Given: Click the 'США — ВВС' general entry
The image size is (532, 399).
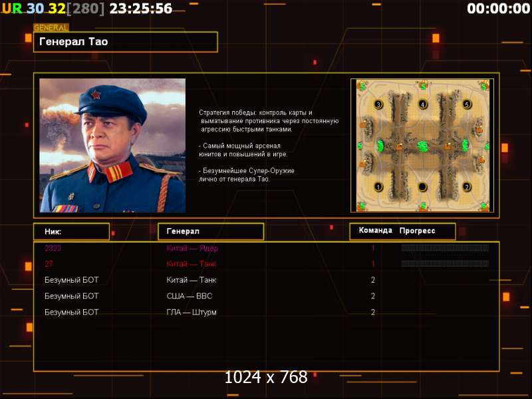Looking at the screenshot, I should coord(190,296).
